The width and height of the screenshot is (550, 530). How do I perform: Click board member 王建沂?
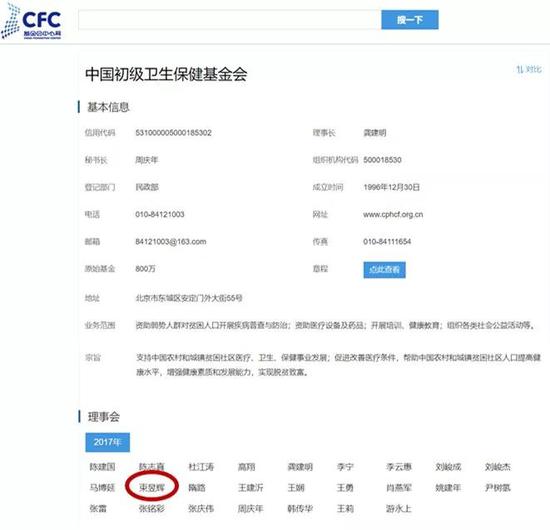(250, 488)
